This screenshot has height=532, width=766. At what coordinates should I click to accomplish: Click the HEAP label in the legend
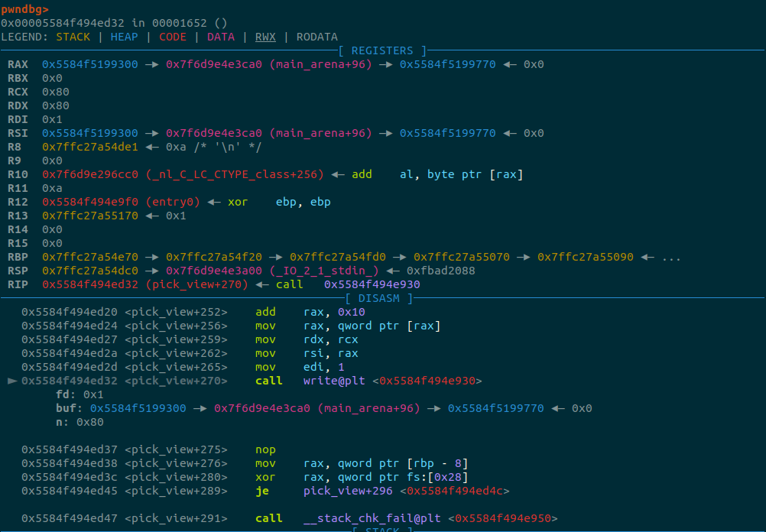coord(125,37)
